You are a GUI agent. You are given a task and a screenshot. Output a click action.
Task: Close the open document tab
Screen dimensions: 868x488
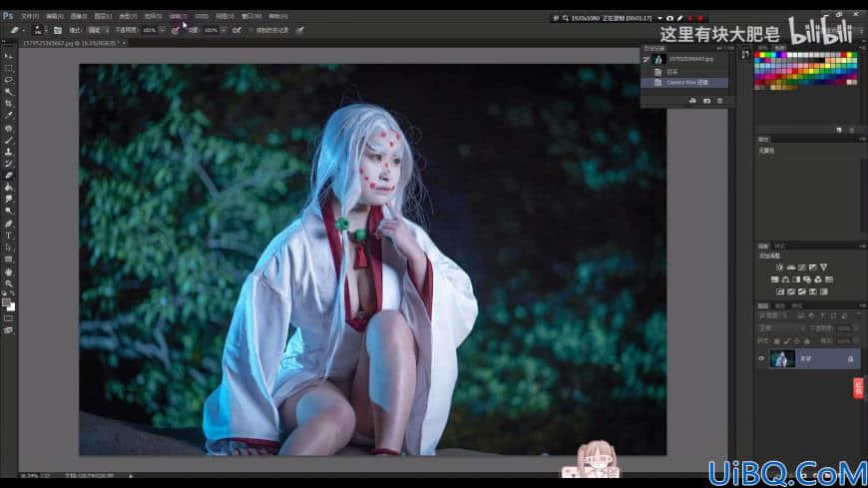[x=124, y=43]
